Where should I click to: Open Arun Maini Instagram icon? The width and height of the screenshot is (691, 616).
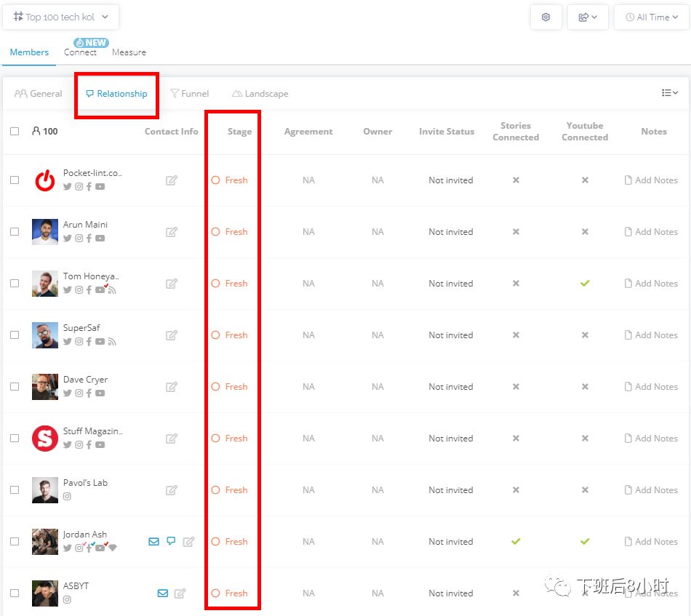coord(79,239)
